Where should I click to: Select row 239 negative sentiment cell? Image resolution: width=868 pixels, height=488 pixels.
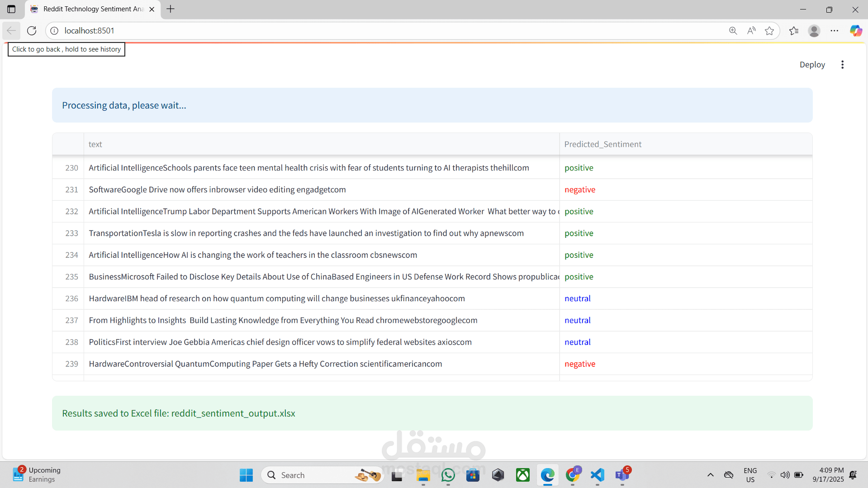tap(580, 364)
